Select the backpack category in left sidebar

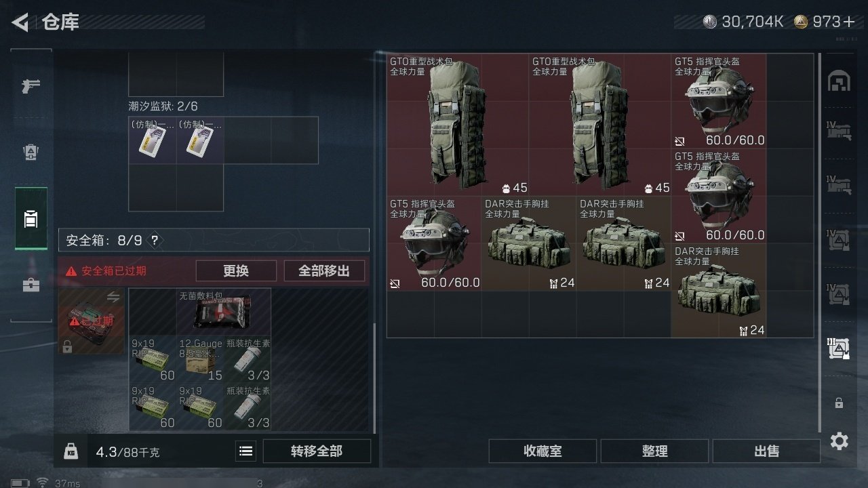pyautogui.click(x=31, y=219)
